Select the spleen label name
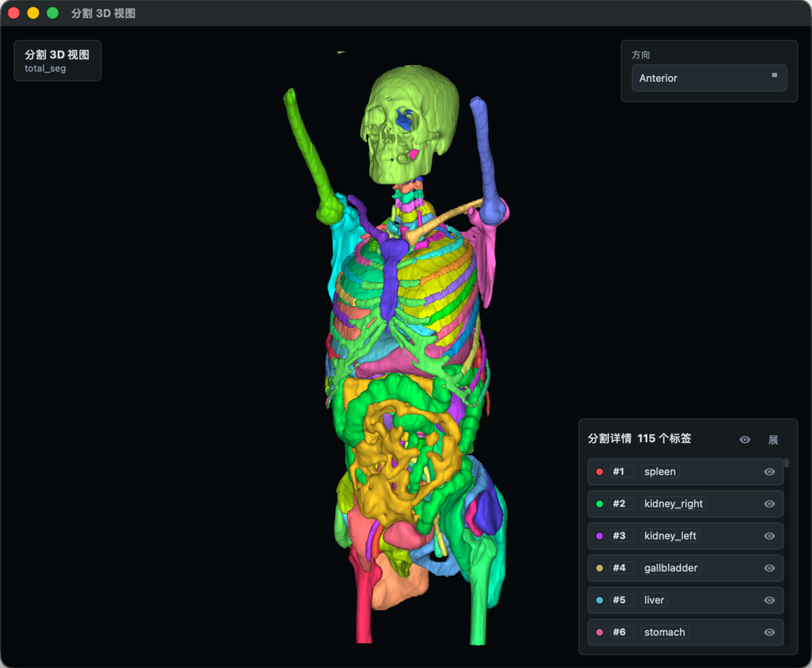 tap(660, 472)
